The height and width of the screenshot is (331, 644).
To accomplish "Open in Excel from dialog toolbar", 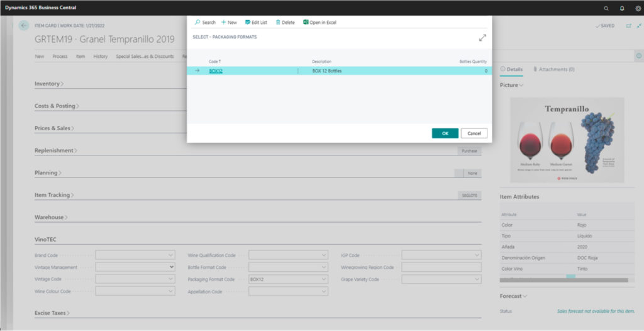I will pos(319,22).
